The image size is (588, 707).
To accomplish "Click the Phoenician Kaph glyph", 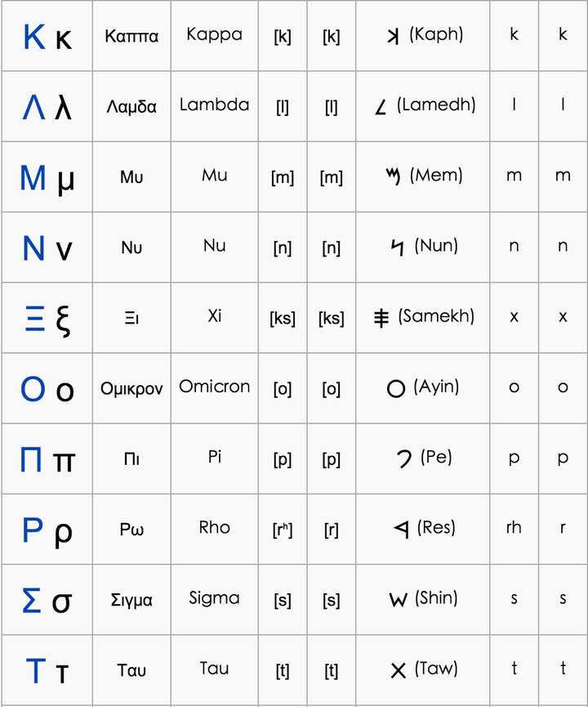I will (393, 36).
